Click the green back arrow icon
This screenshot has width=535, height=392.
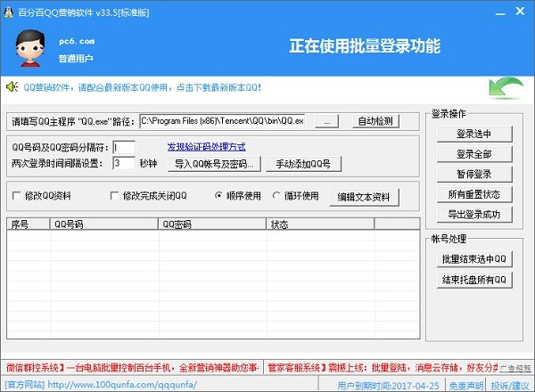506,87
